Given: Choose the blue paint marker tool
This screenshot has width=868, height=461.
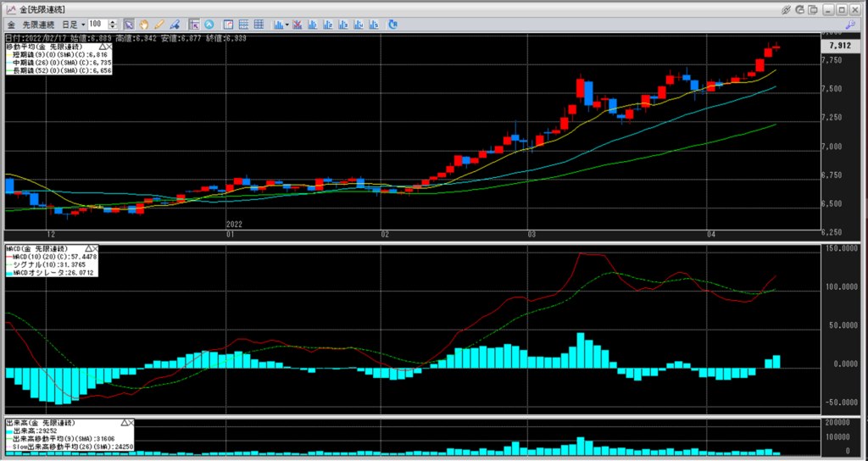Looking at the screenshot, I should (x=174, y=25).
